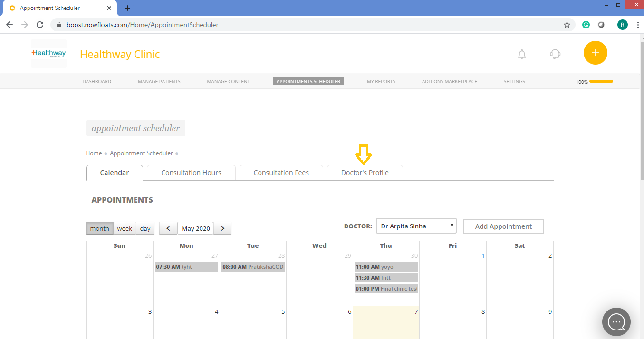Screen dimensions: 644x339
Task: Select Saturday day 9 cell
Action: [x=520, y=322]
